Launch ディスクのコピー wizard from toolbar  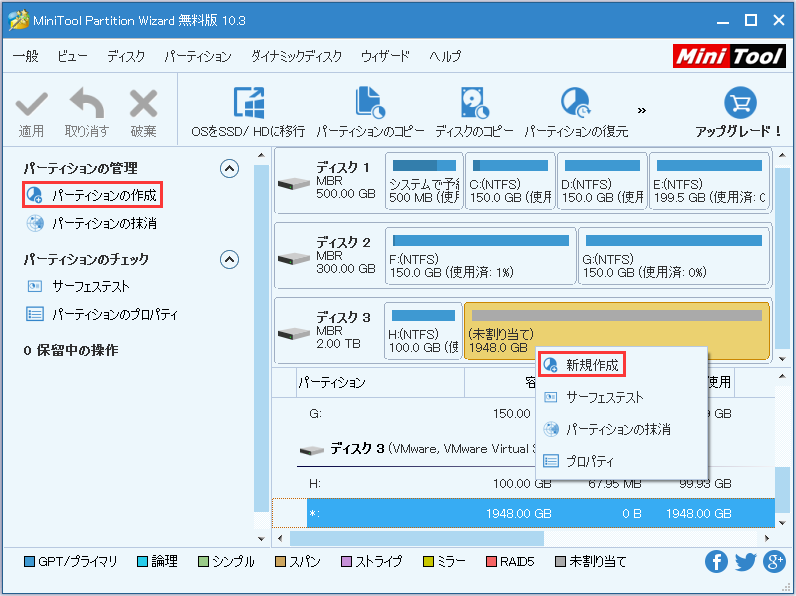pos(474,104)
